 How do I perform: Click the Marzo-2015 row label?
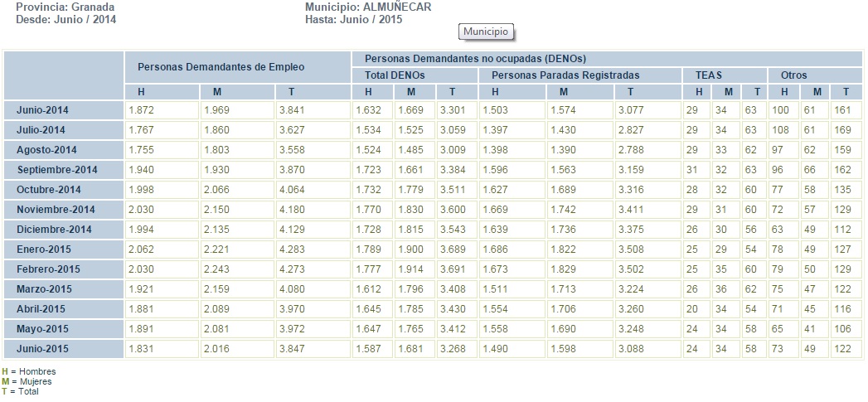click(x=45, y=289)
